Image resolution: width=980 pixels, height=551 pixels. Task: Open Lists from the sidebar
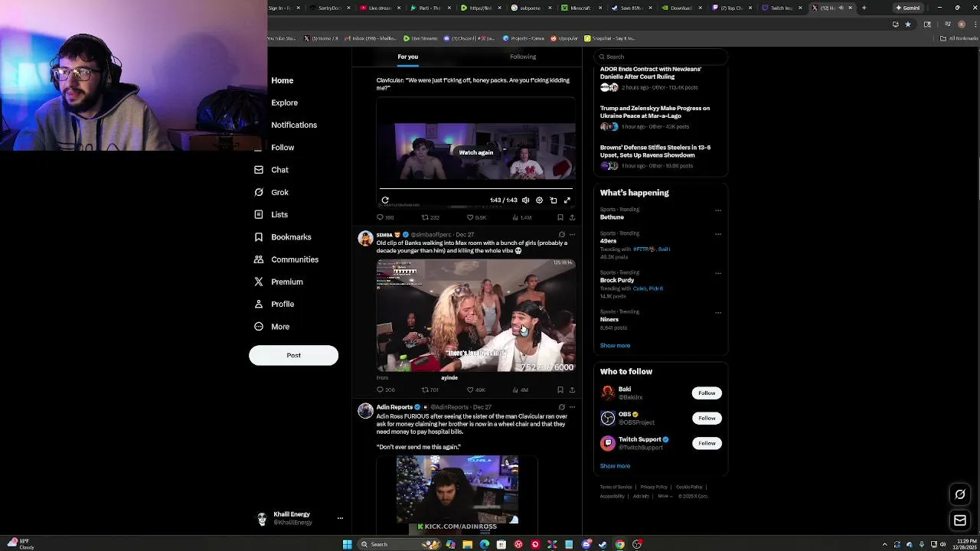click(279, 215)
